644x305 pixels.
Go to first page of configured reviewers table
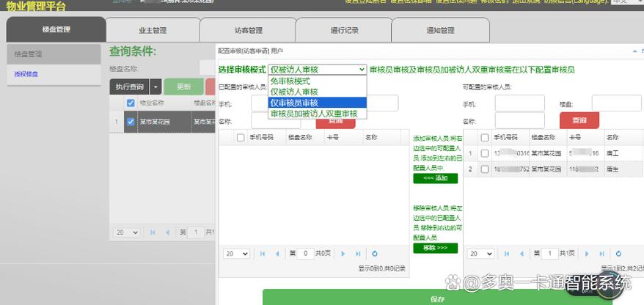point(263,254)
